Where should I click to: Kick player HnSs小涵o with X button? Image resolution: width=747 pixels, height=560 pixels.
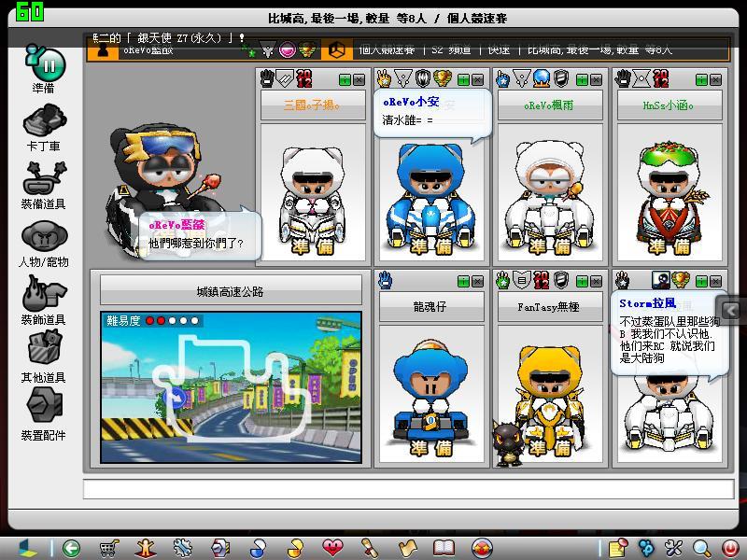(715, 79)
